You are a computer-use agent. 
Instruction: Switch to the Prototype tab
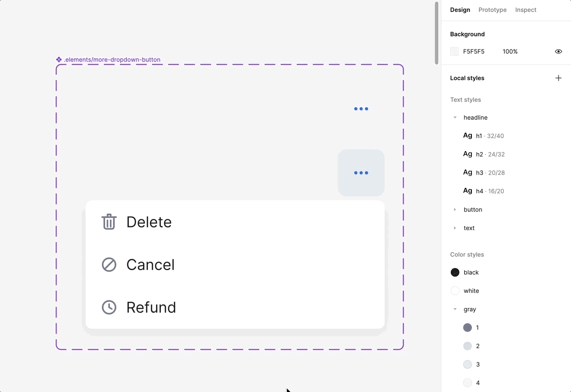tap(492, 10)
